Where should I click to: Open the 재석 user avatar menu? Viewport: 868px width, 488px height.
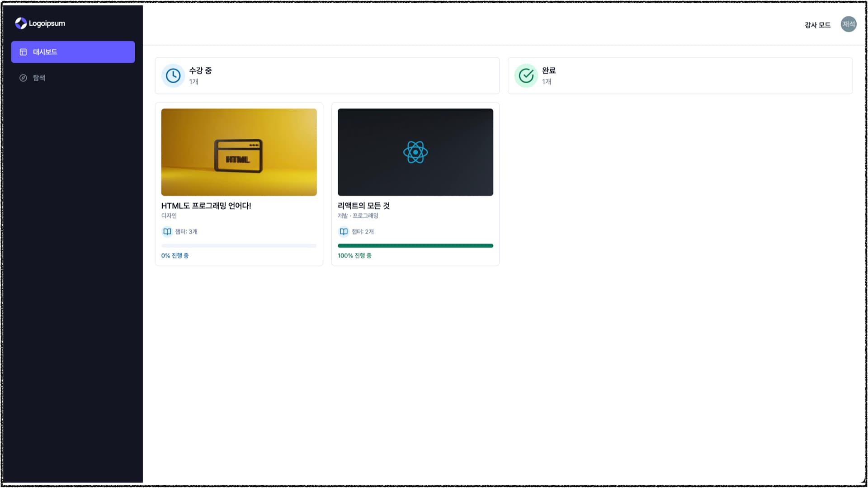pos(848,24)
